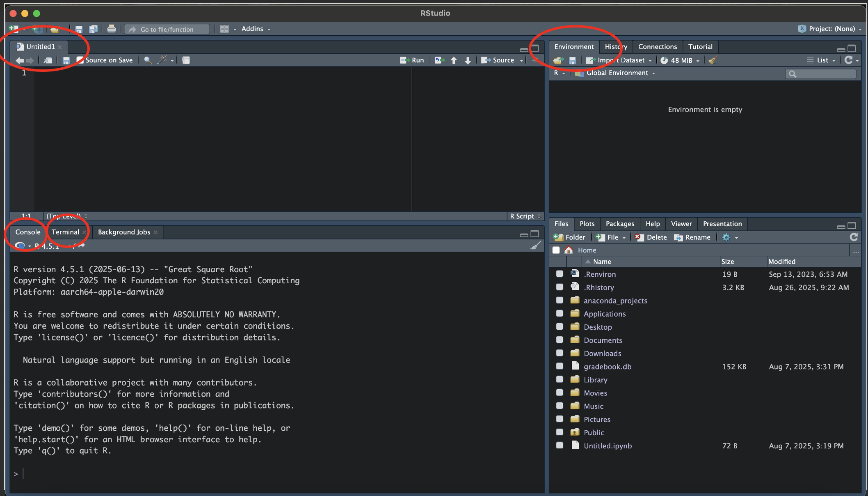Click the clear console broom icon

click(535, 246)
